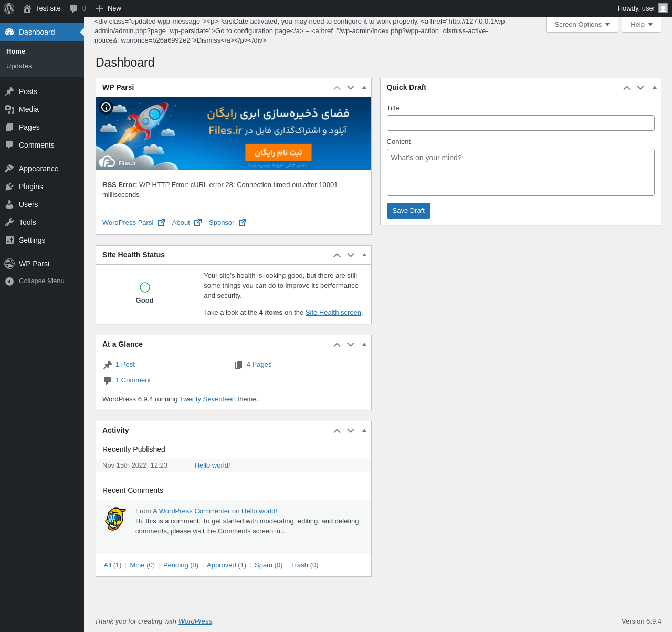This screenshot has height=632, width=672.
Task: Open the WordPress logo menu
Action: click(9, 8)
